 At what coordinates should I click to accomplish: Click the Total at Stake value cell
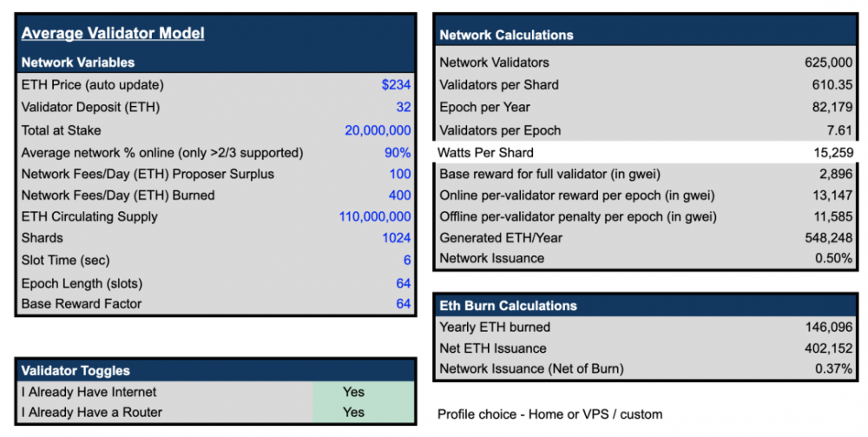click(x=378, y=130)
